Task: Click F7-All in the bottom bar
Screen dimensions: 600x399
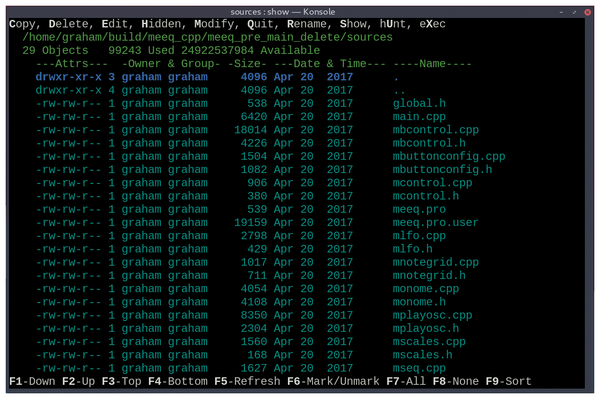Action: coord(406,381)
